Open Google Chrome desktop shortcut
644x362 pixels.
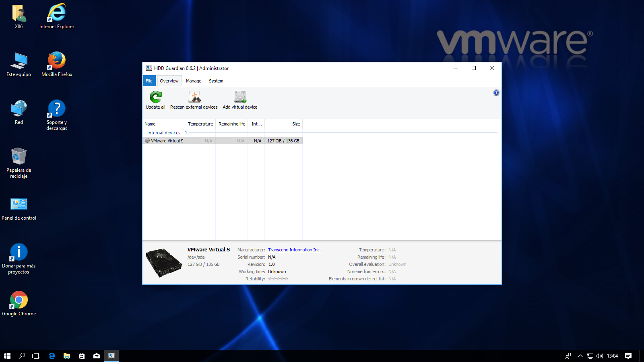tap(19, 304)
